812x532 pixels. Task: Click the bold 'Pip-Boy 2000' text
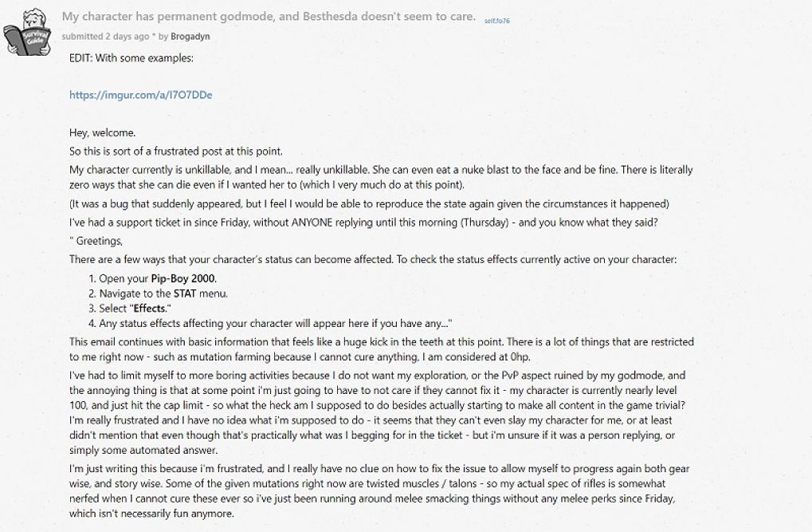[x=183, y=278]
